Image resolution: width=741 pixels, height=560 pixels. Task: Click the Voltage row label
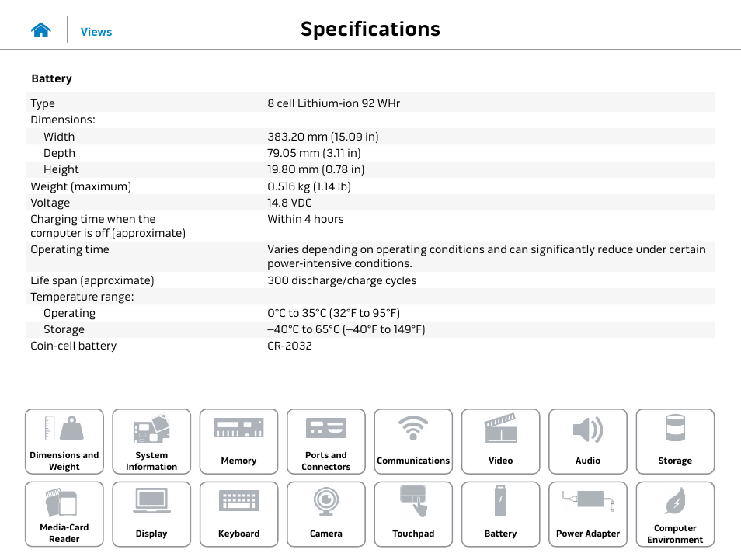coord(50,203)
